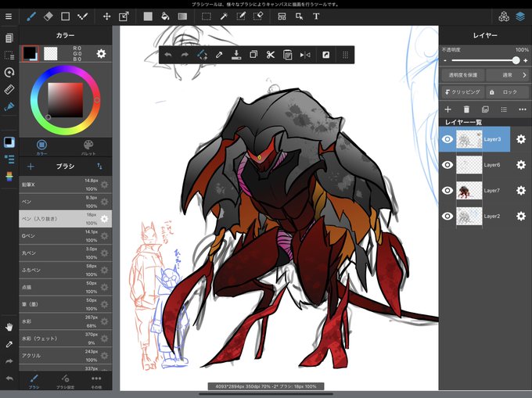
Task: Select the Eraser tool
Action: click(49, 16)
